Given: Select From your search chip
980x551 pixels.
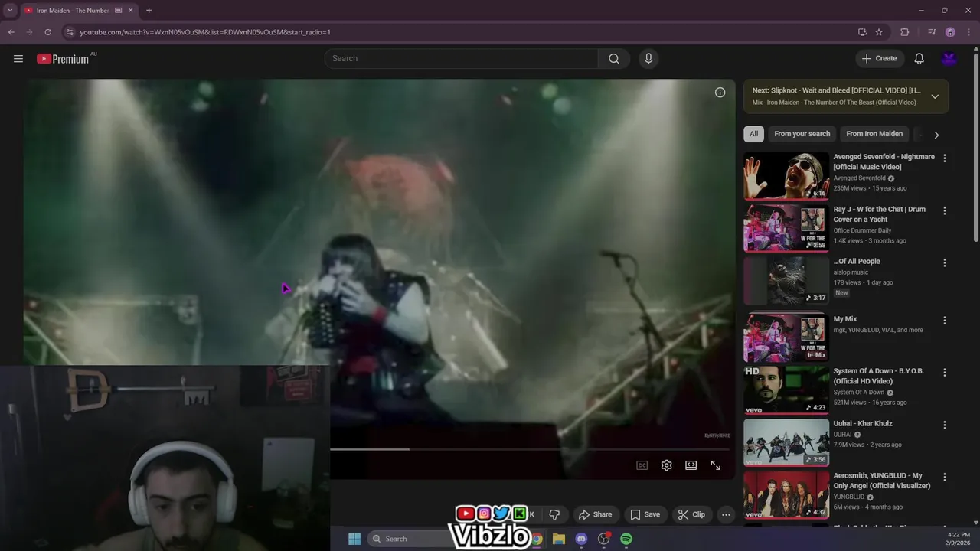Looking at the screenshot, I should point(802,134).
